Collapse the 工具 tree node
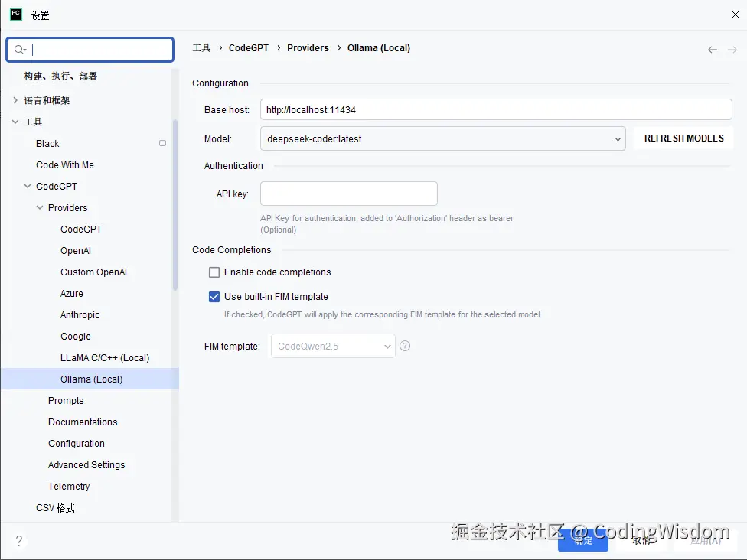The height and width of the screenshot is (560, 747). 15,122
